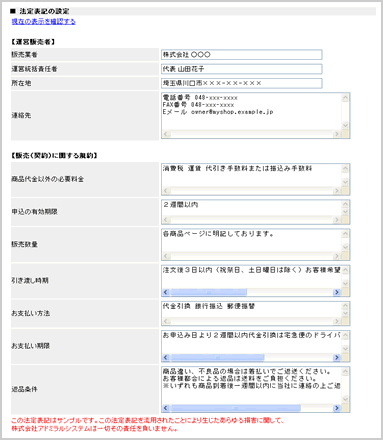383x440 pixels.
Task: Click right arrow of 返品条件 horizontal scrollbar
Action: (337, 408)
